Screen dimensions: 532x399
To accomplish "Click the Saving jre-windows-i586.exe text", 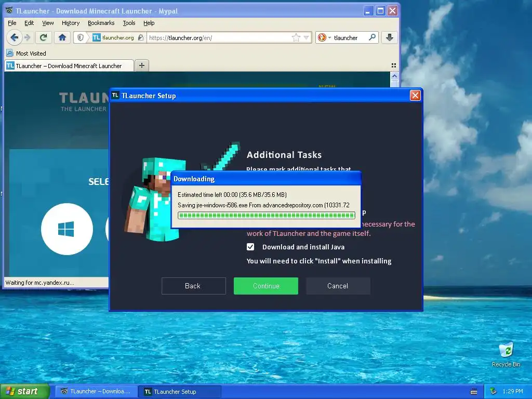I will [263, 205].
